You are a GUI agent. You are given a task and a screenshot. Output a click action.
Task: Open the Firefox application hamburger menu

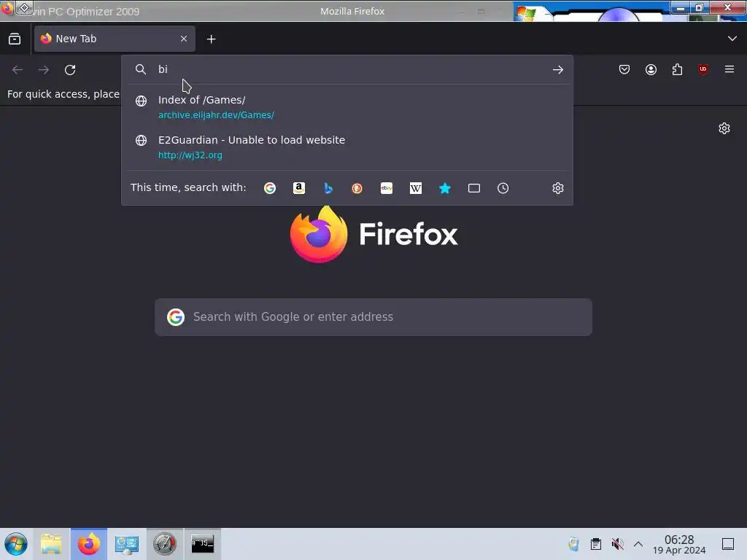click(729, 69)
